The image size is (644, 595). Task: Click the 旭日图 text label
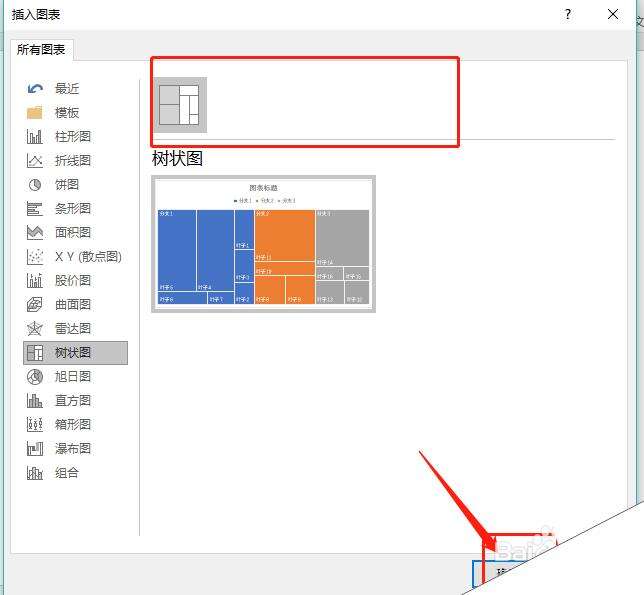(73, 377)
